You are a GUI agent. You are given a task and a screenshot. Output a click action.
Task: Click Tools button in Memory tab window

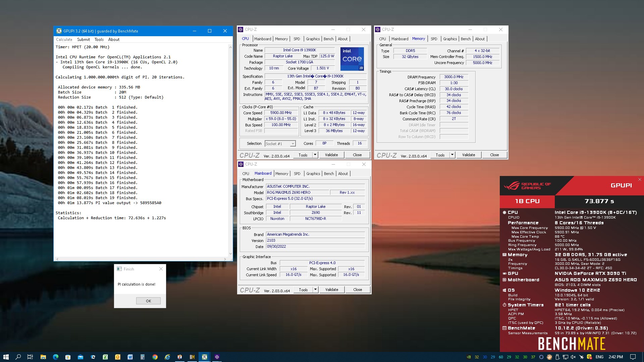tap(440, 155)
